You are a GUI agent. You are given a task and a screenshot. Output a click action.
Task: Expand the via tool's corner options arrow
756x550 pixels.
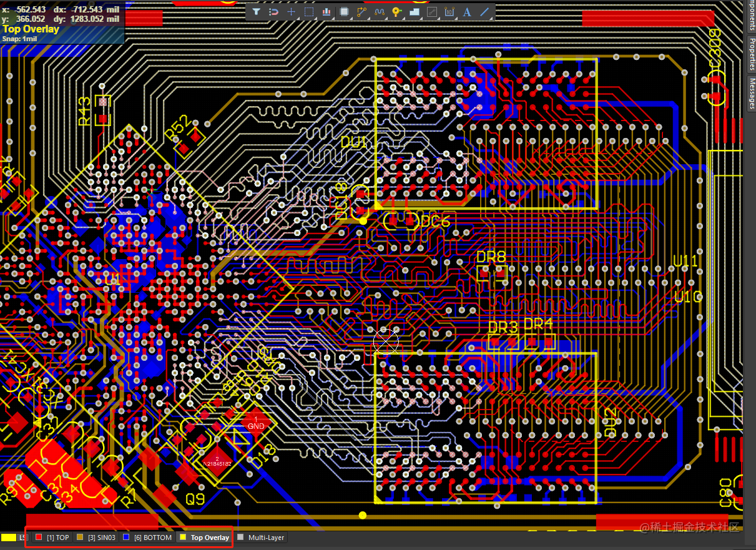[403, 17]
